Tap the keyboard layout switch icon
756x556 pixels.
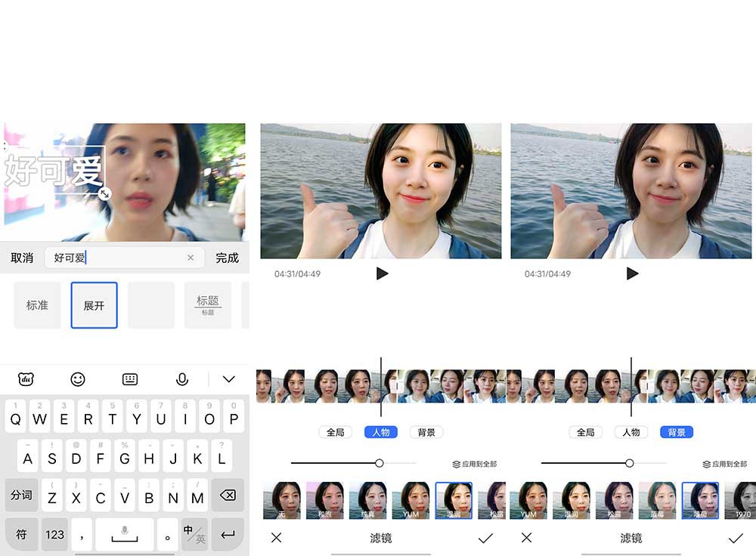click(130, 379)
